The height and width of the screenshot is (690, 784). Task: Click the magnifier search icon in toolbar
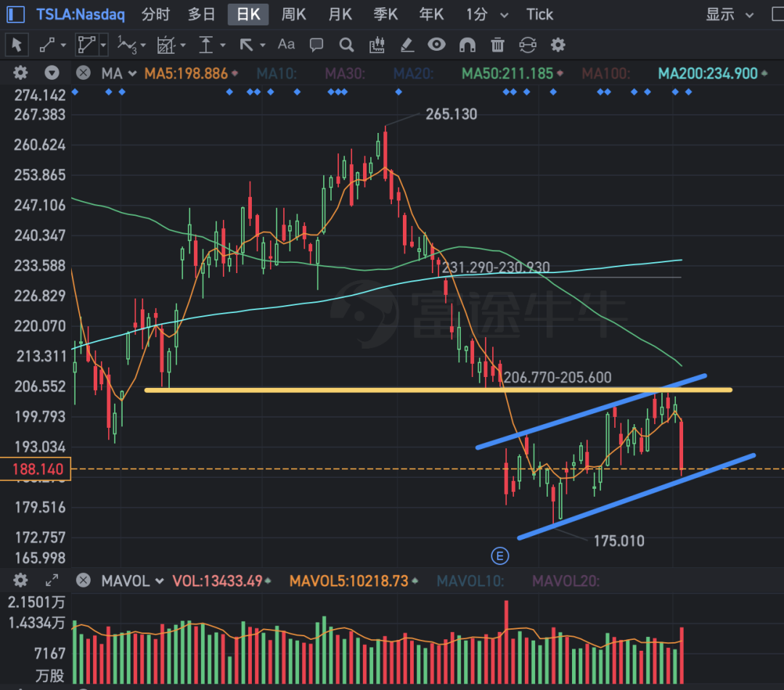[x=346, y=45]
